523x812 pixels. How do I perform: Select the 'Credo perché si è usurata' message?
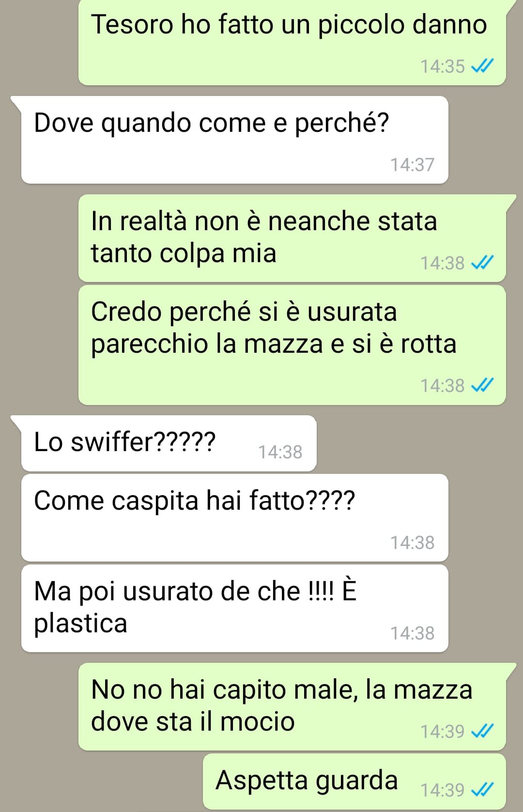[x=292, y=345]
